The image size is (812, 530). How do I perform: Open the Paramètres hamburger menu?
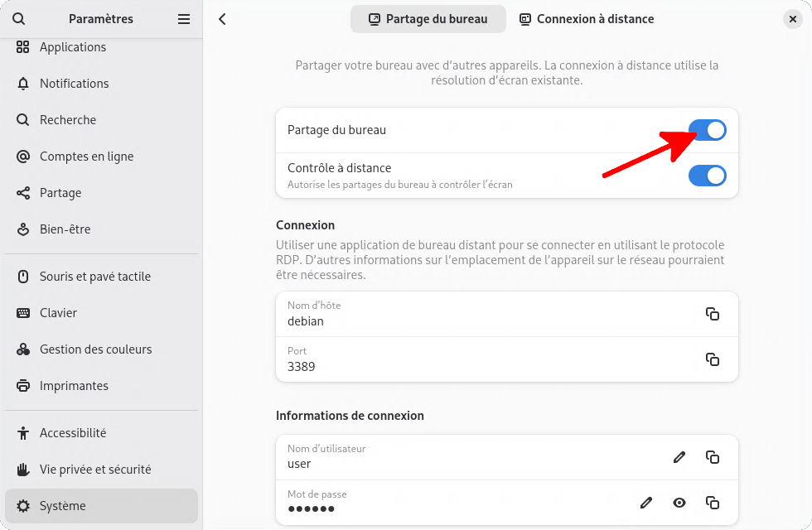pyautogui.click(x=184, y=19)
